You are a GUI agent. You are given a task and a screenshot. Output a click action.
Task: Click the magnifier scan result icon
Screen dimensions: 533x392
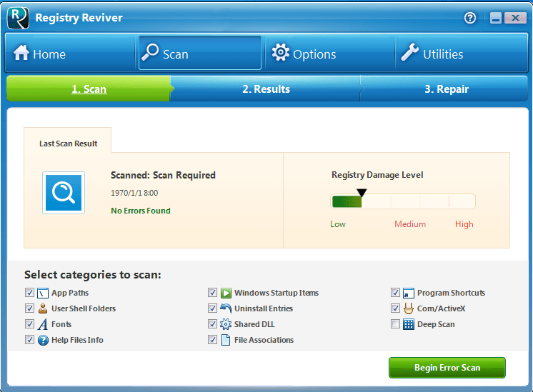tap(64, 193)
